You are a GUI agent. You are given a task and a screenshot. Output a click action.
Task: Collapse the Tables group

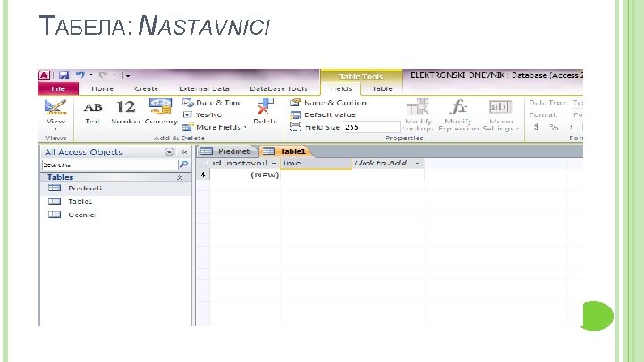(x=180, y=177)
